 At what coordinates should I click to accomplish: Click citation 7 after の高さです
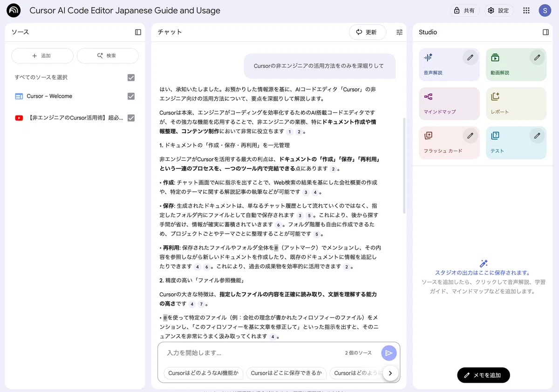pos(201,304)
